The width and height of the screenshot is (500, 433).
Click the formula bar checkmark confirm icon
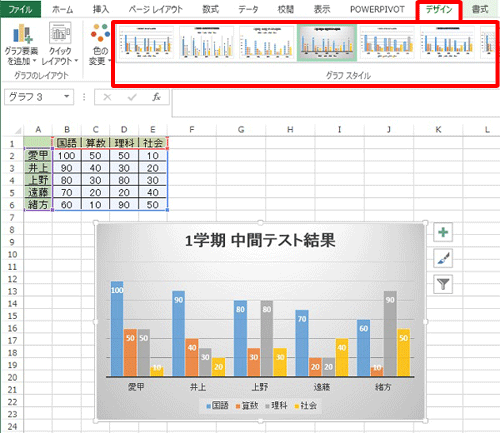point(132,97)
